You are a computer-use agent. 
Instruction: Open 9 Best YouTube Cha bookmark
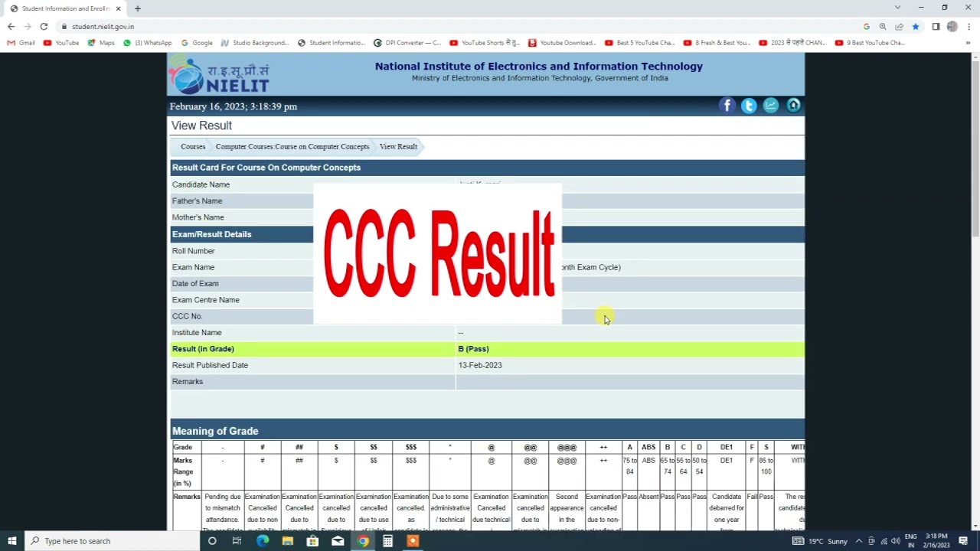(871, 43)
